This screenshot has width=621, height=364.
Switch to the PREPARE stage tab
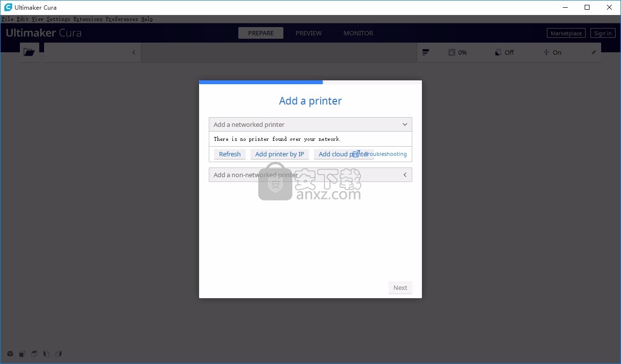point(261,33)
